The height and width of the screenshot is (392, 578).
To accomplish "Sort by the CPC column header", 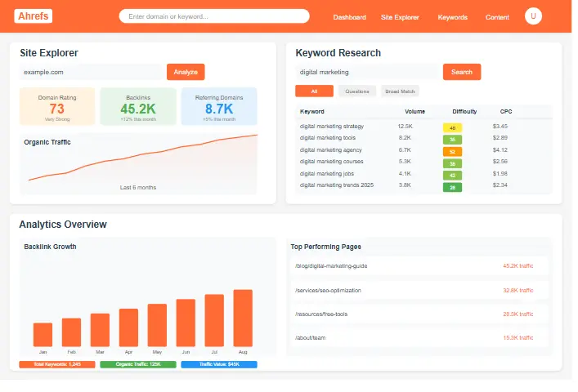I will (x=506, y=111).
